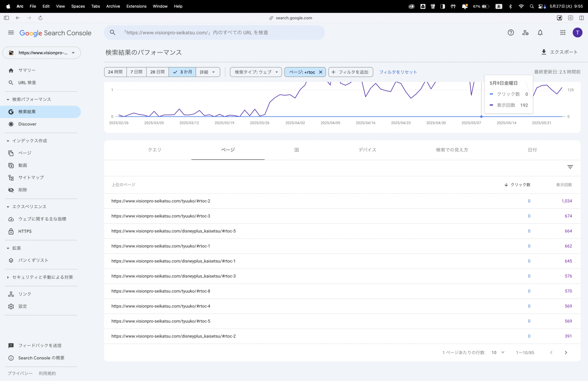This screenshot has height=381, width=588.
Task: Open 検索タイプ: ウェブ dropdown
Action: coord(256,72)
